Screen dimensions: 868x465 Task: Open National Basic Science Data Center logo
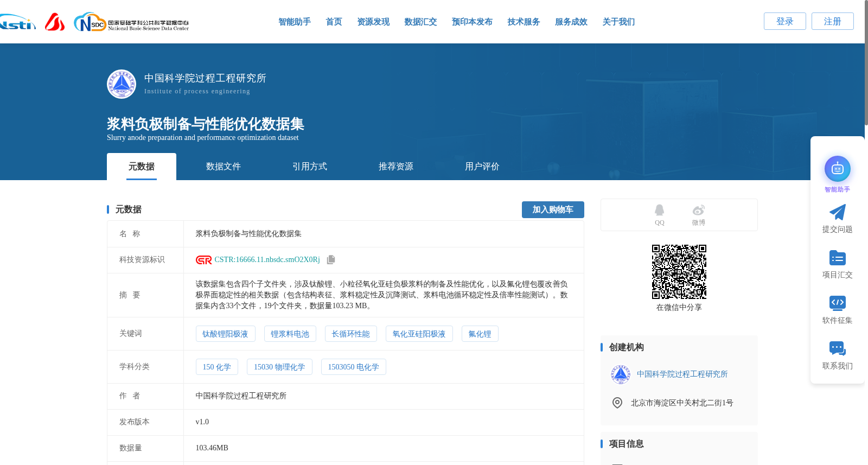click(x=131, y=22)
